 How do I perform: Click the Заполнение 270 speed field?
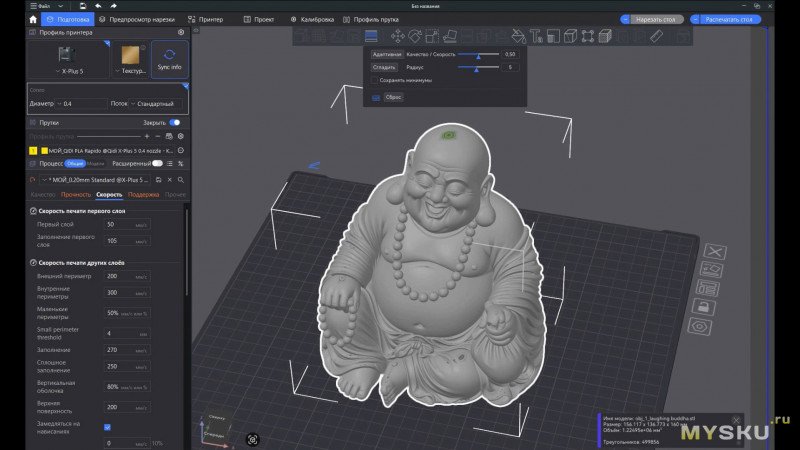click(127, 350)
